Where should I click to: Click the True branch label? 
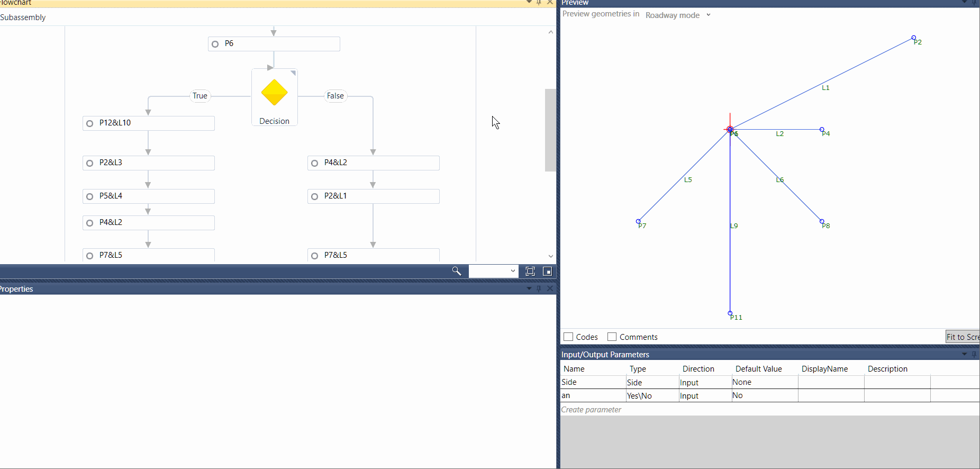coord(200,96)
